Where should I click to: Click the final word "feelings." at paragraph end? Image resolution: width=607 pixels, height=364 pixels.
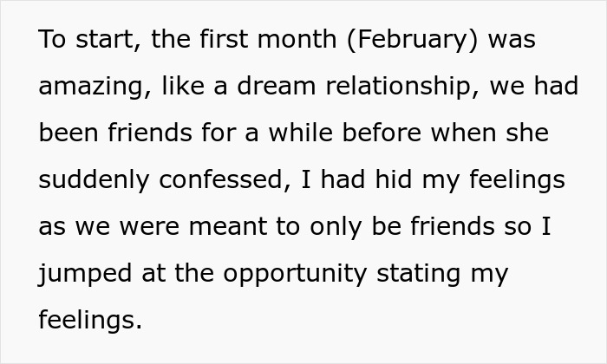[90, 321]
